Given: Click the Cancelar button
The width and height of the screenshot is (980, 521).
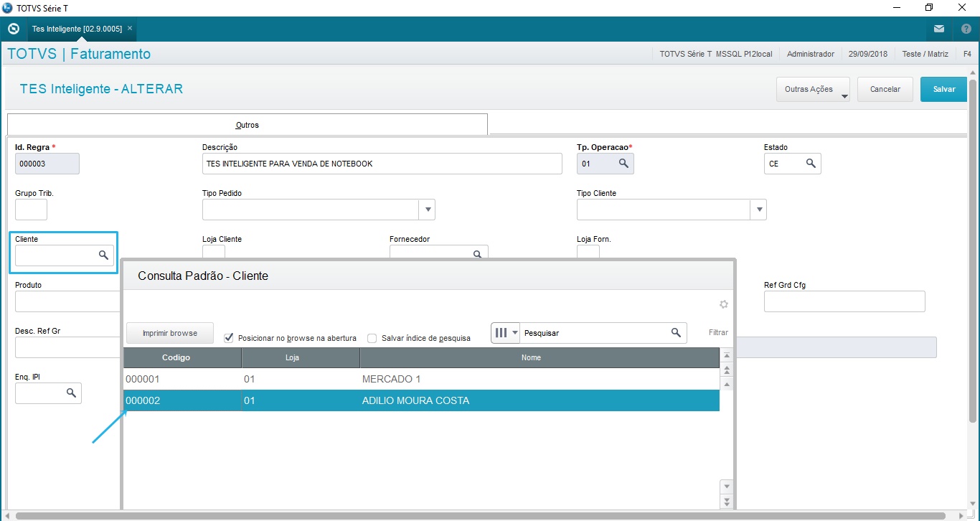Looking at the screenshot, I should 885,90.
